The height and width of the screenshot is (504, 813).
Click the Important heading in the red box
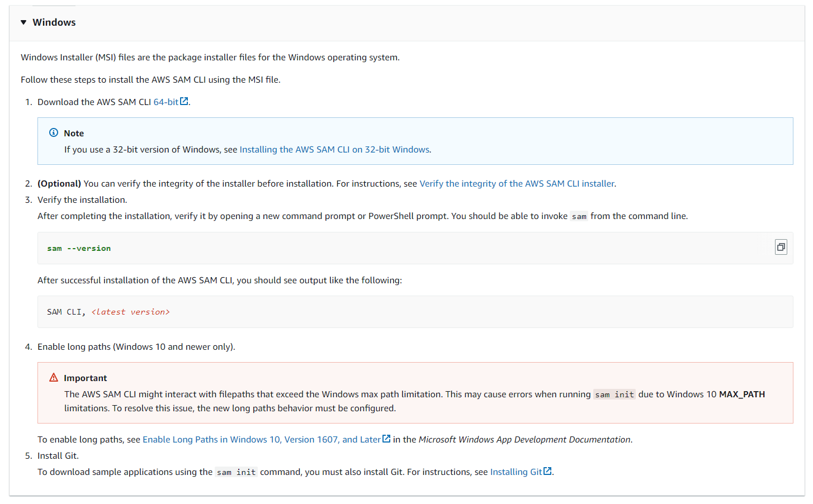coord(85,378)
